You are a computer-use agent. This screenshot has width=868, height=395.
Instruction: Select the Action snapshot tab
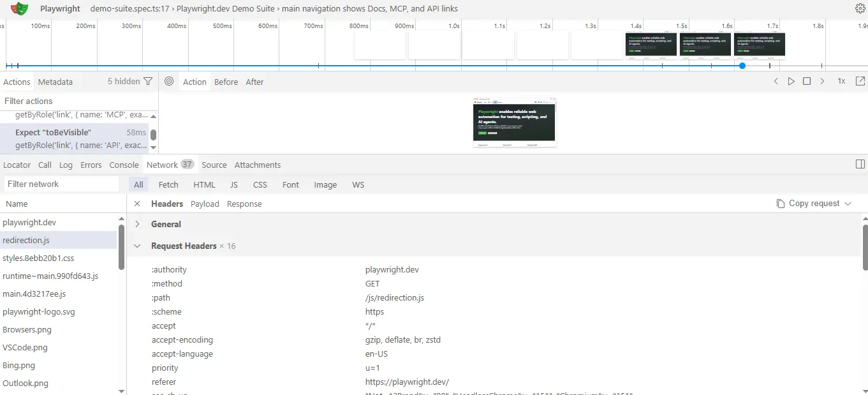(195, 82)
